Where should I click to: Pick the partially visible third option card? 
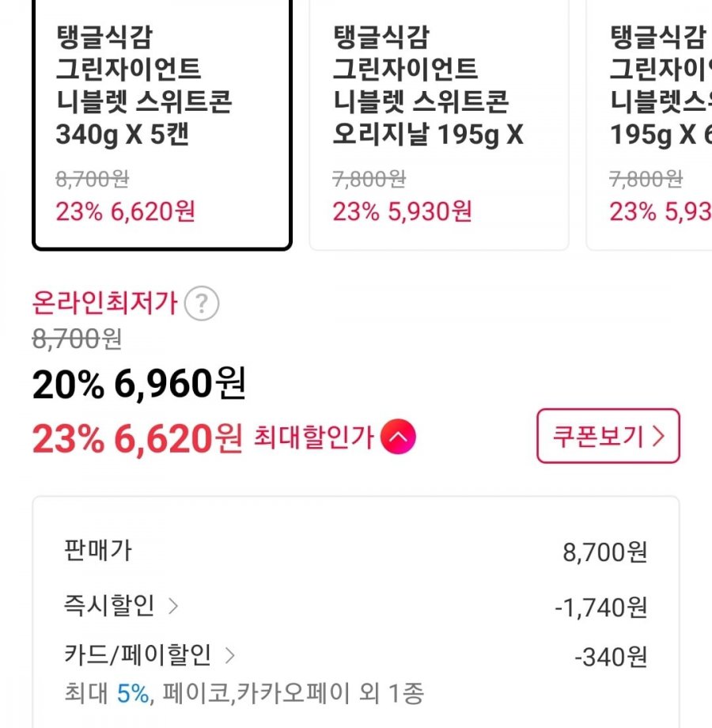click(653, 123)
